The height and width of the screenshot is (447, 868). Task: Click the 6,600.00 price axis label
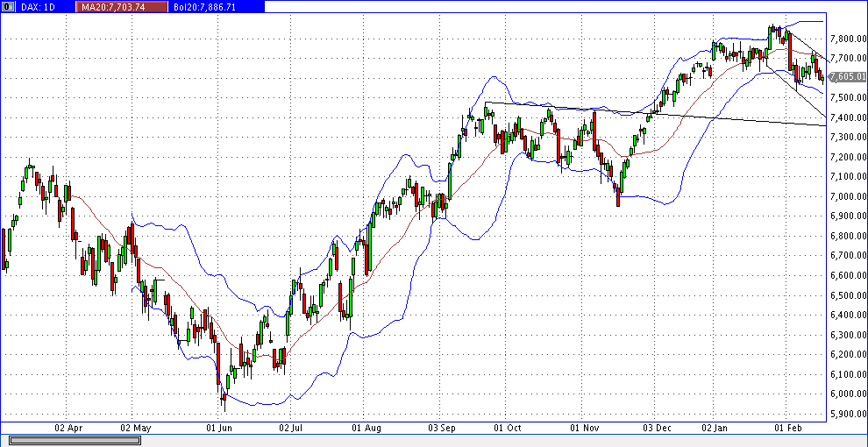point(848,275)
